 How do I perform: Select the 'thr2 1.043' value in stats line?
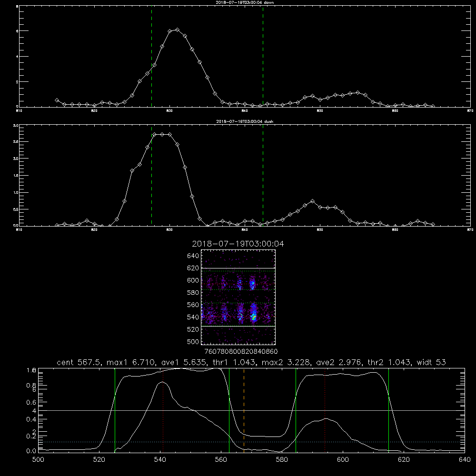tap(390, 362)
